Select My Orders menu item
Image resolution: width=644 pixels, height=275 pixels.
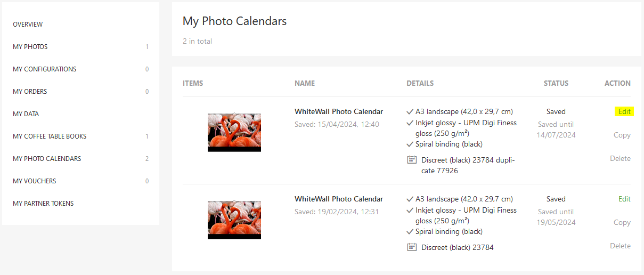tap(30, 92)
